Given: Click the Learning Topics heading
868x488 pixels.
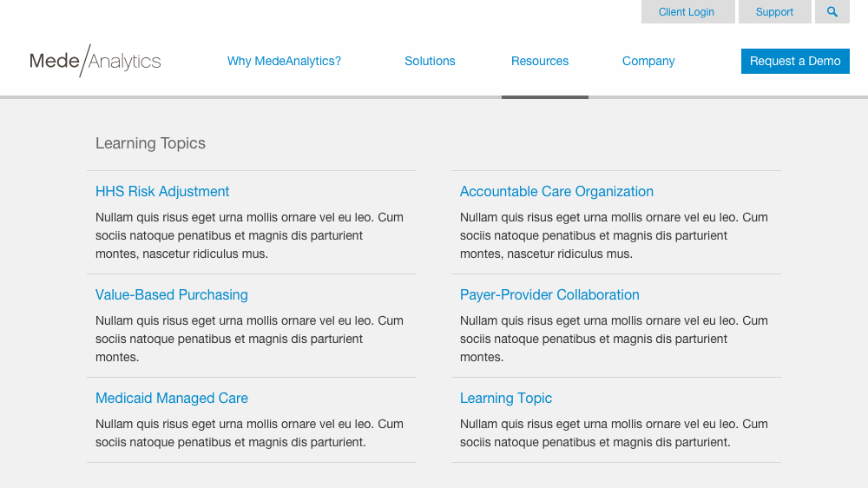Looking at the screenshot, I should (150, 143).
